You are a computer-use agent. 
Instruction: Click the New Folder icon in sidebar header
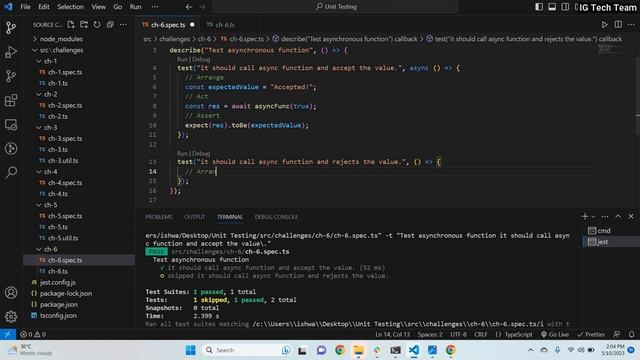point(84,24)
